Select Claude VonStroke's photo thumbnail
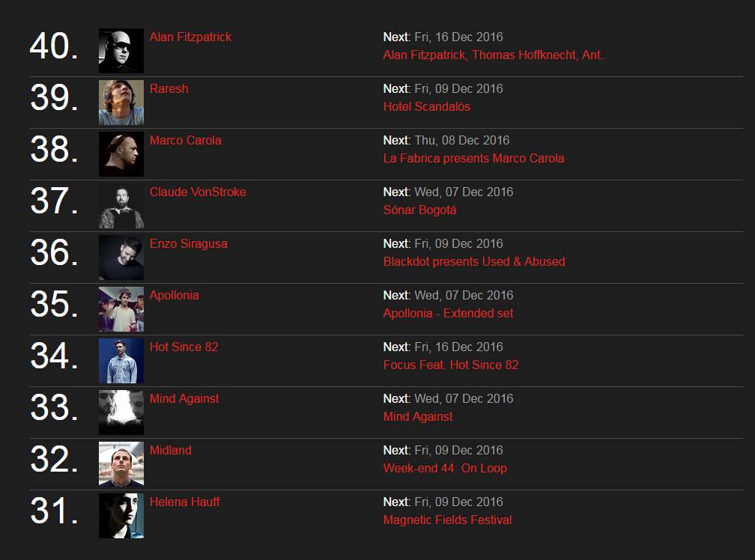Screen dimensions: 755x560 pos(121,206)
